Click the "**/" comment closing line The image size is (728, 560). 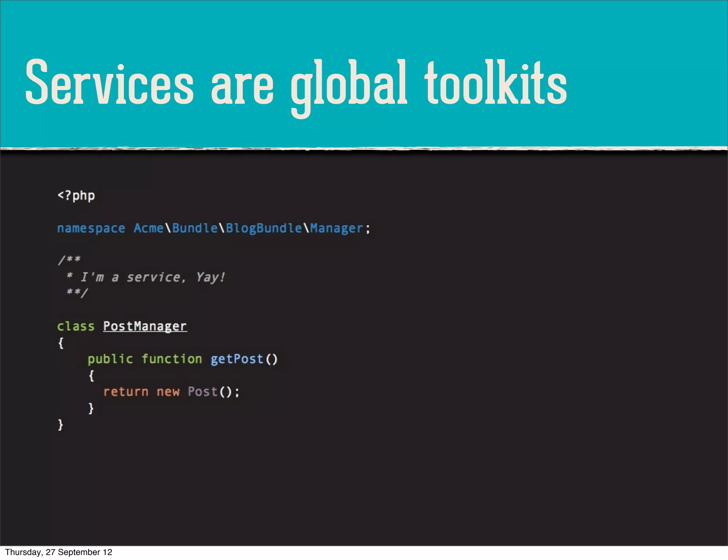[x=77, y=293]
